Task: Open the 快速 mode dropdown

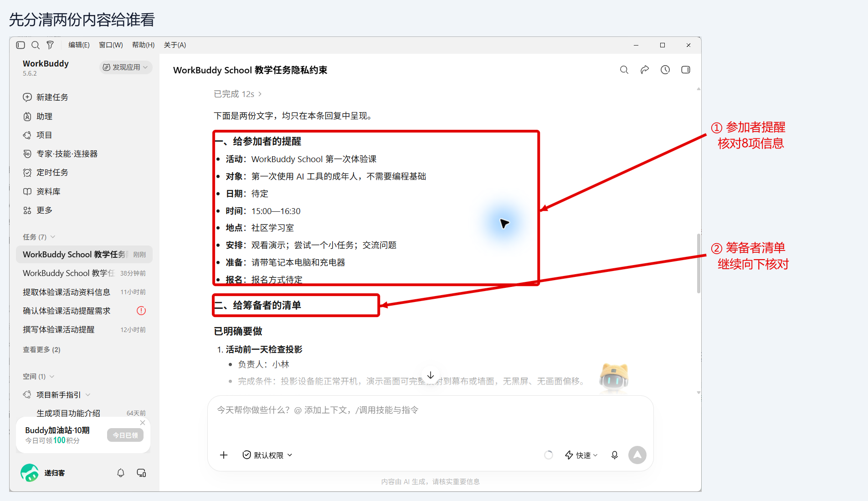Action: click(x=581, y=455)
